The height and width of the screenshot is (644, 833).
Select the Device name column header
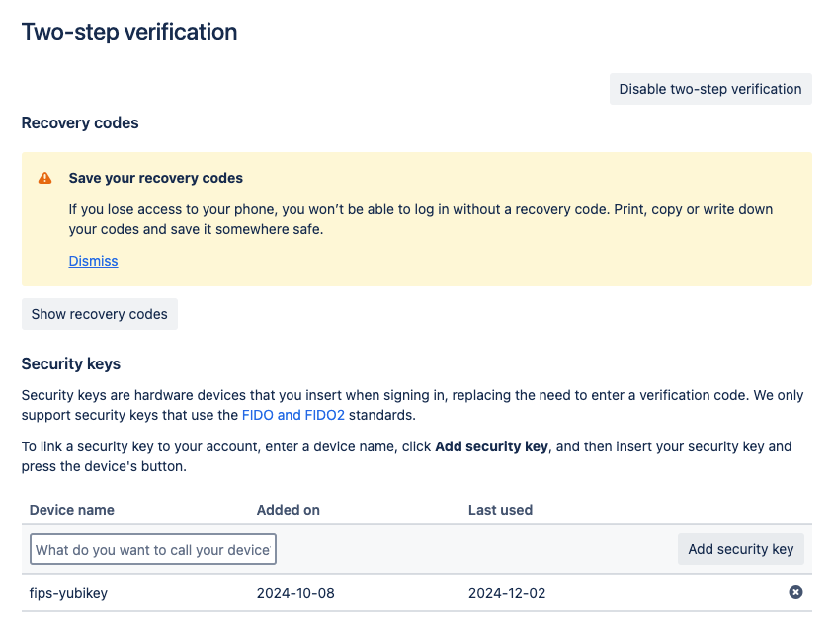pyautogui.click(x=71, y=510)
